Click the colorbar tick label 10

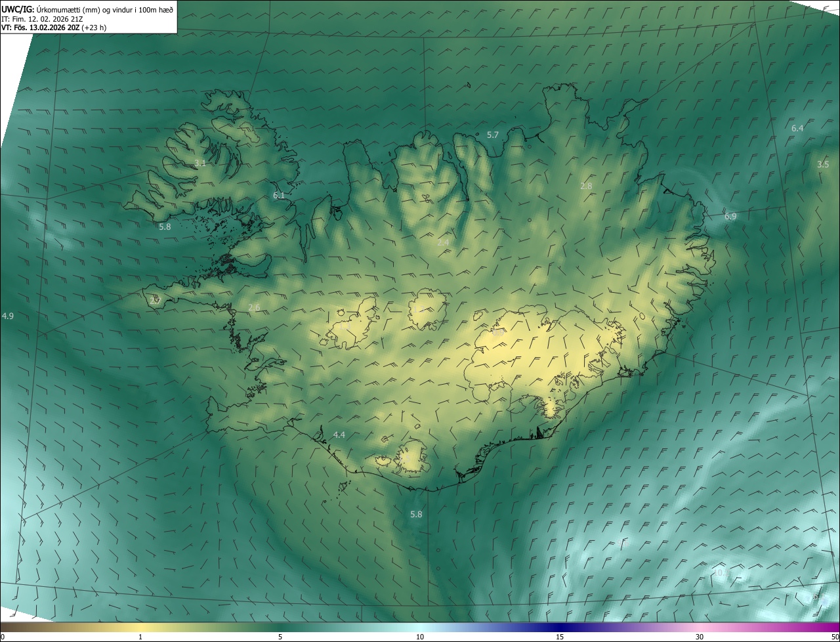pyautogui.click(x=420, y=637)
